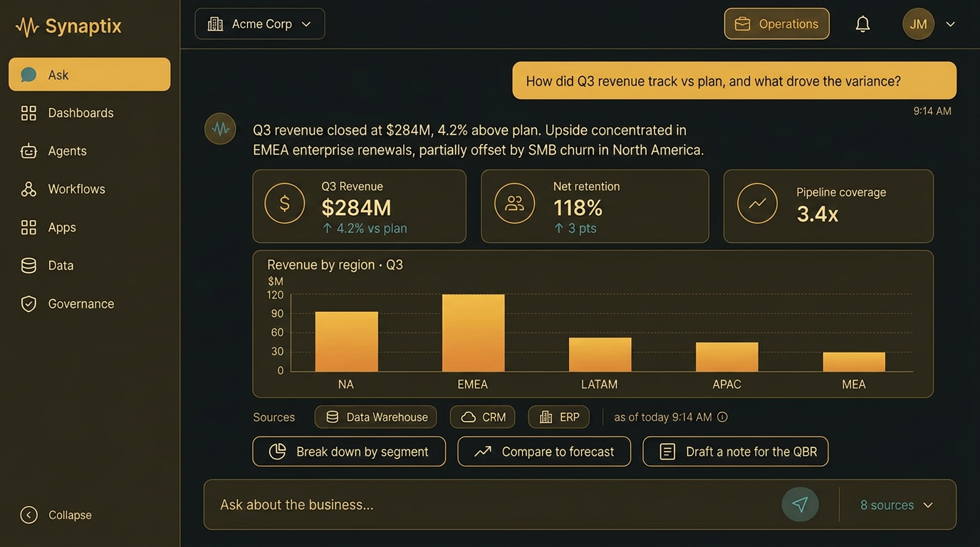
Task: Click the Sources label
Action: [273, 417]
